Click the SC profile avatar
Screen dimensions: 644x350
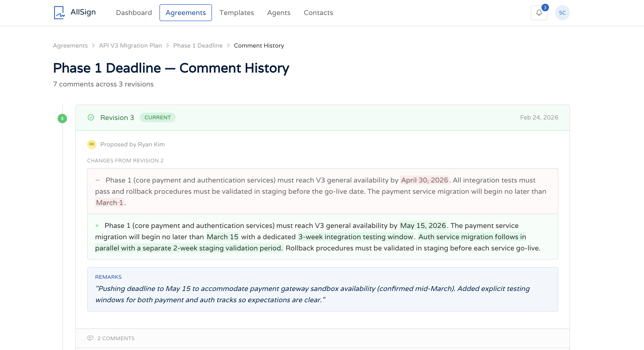point(563,12)
